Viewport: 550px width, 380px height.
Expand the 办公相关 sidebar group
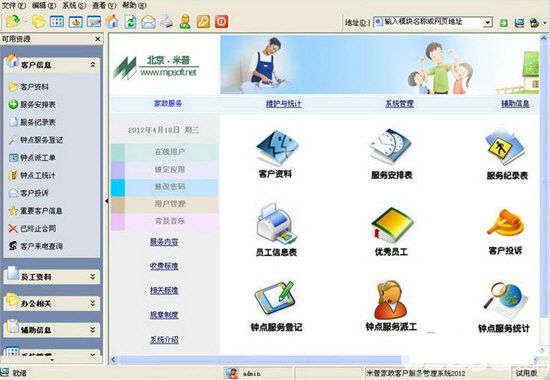[93, 303]
